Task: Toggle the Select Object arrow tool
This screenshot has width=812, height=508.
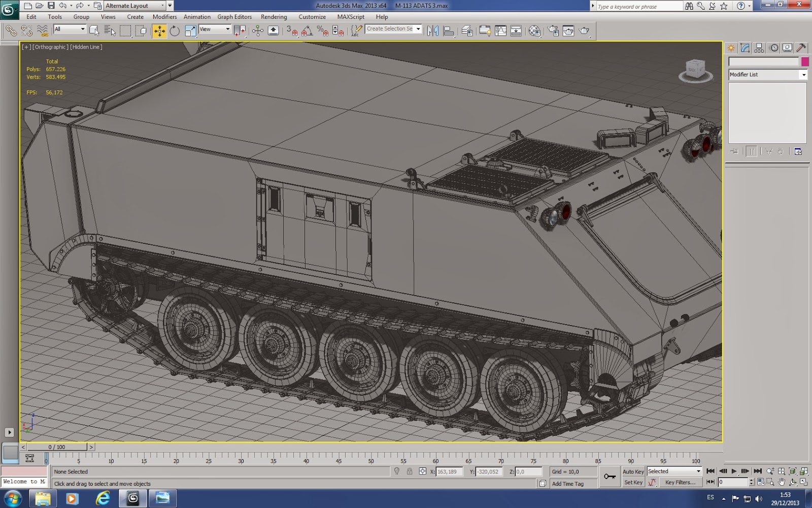Action: [x=95, y=30]
